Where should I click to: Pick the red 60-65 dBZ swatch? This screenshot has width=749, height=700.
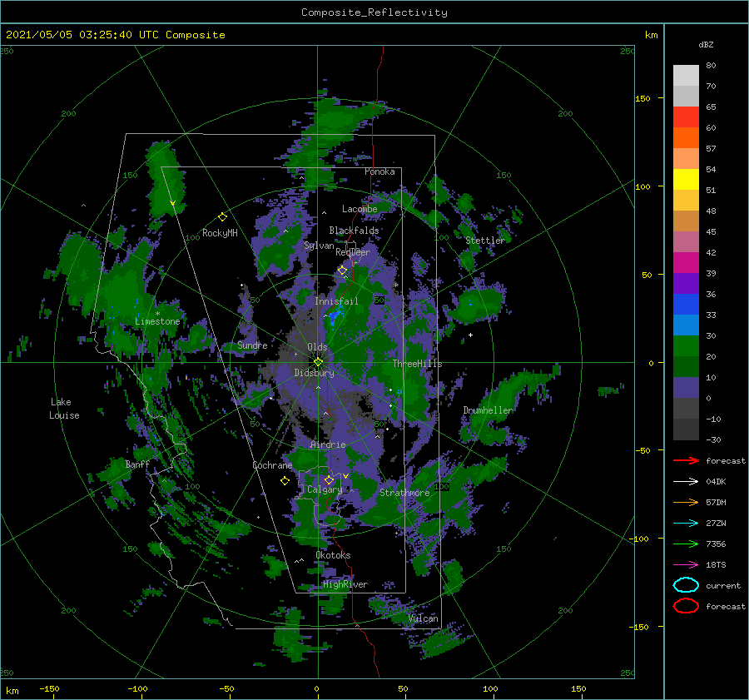(686, 117)
